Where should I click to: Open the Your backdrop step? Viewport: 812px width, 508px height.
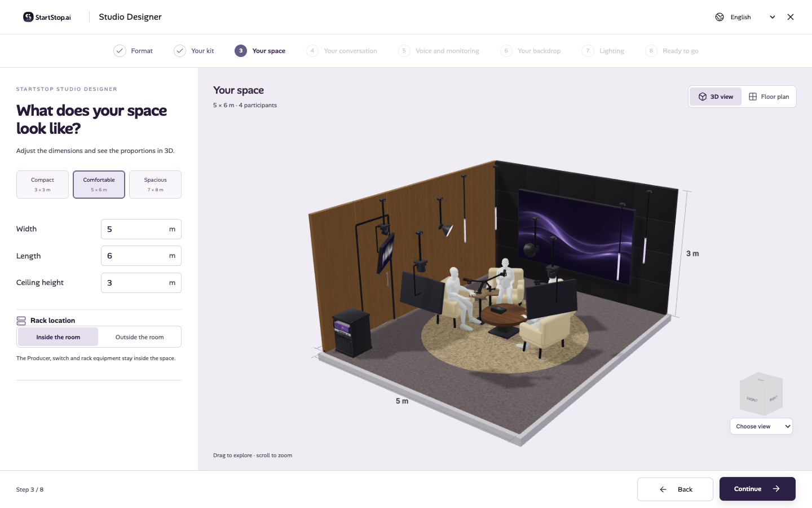coord(531,51)
